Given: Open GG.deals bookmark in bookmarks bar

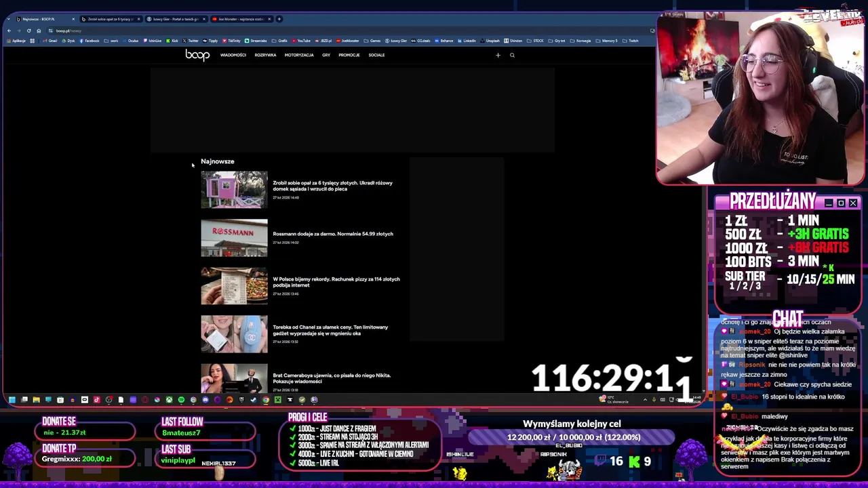Looking at the screenshot, I should pos(421,41).
